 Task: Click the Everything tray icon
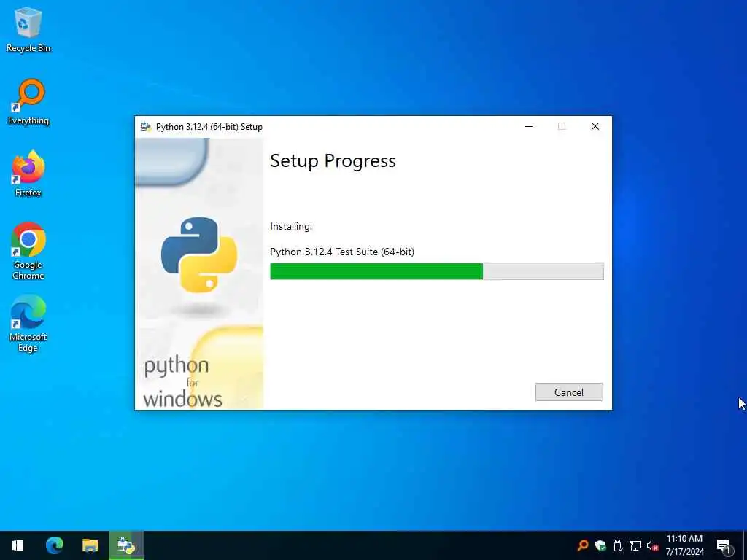pos(583,545)
